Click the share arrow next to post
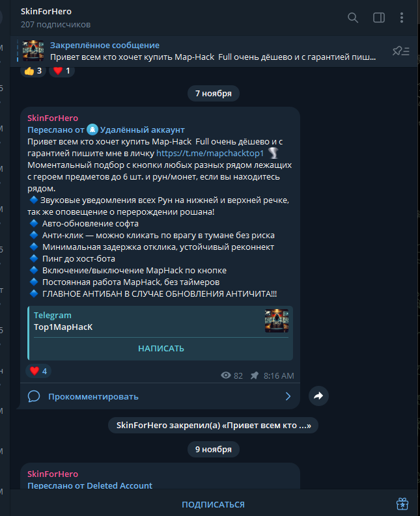 pyautogui.click(x=318, y=396)
